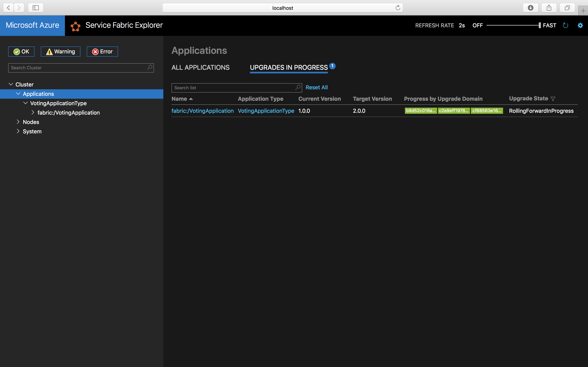Select the UPGRADES IN PROGRESS tab
The image size is (588, 367).
(289, 67)
